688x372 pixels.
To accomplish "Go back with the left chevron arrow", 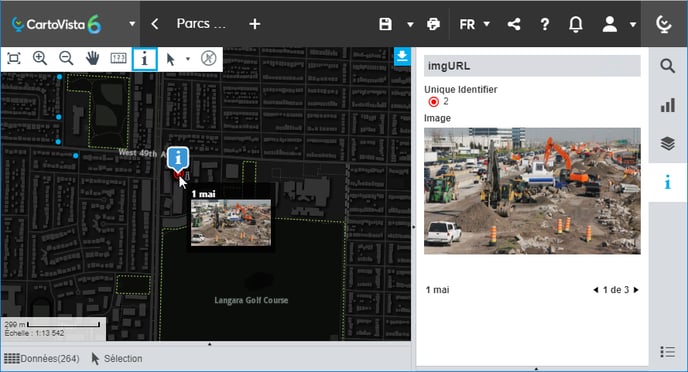I will click(154, 24).
